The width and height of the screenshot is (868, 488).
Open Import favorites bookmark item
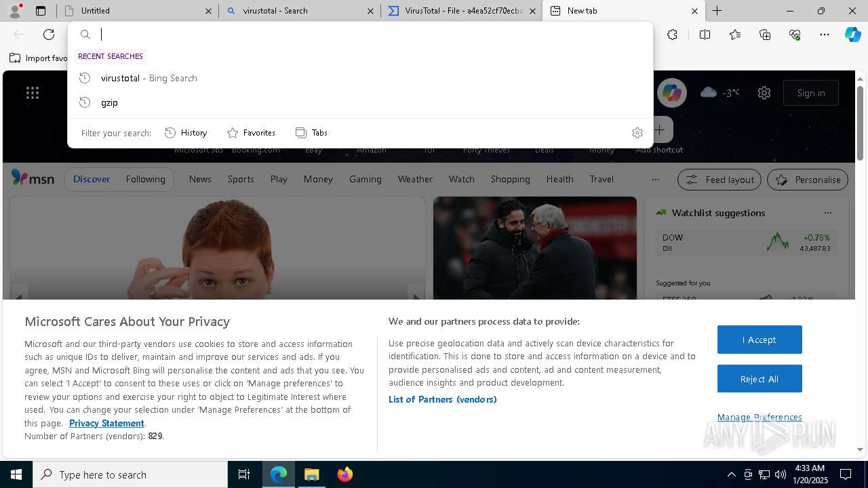click(x=39, y=58)
